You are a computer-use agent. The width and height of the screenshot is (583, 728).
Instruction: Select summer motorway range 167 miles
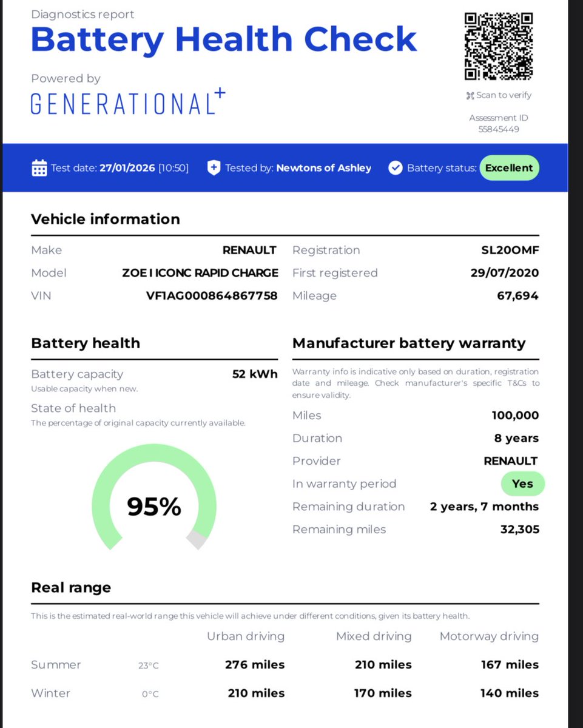tap(510, 665)
